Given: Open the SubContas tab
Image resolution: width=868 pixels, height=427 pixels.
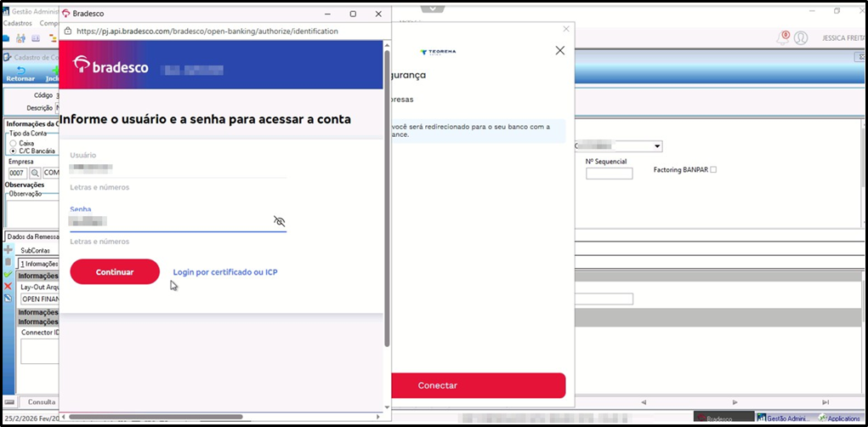Looking at the screenshot, I should (35, 250).
